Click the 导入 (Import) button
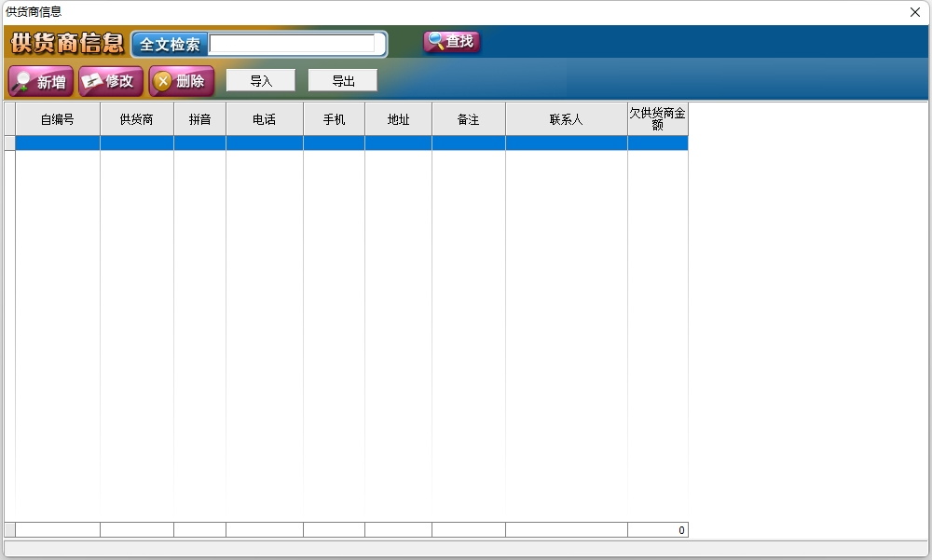This screenshot has width=932, height=560. [x=261, y=81]
